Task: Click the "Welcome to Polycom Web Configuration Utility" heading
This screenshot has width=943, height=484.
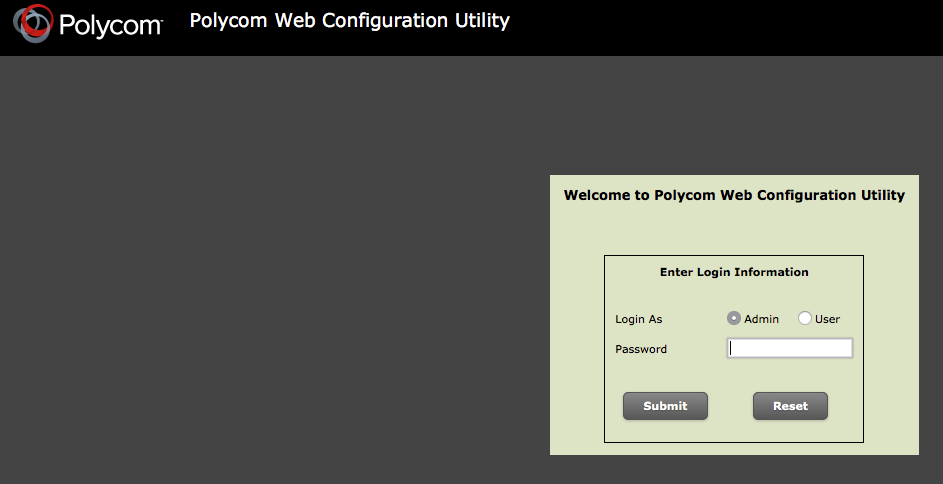Action: [x=734, y=196]
